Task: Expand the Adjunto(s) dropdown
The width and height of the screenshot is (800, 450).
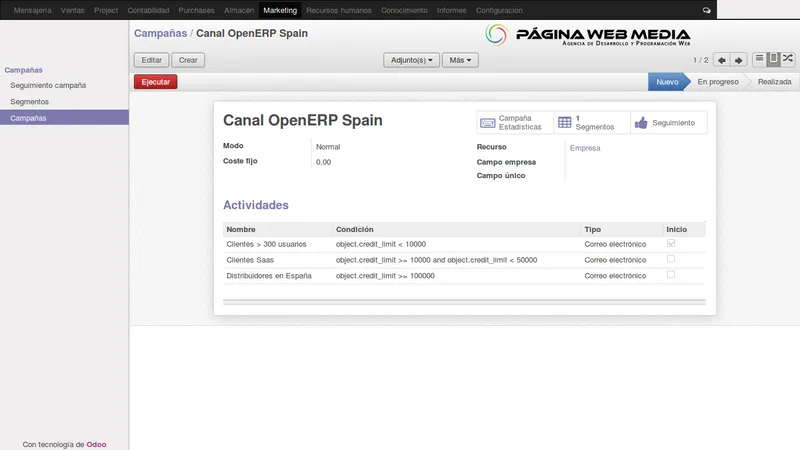Action: pos(411,60)
